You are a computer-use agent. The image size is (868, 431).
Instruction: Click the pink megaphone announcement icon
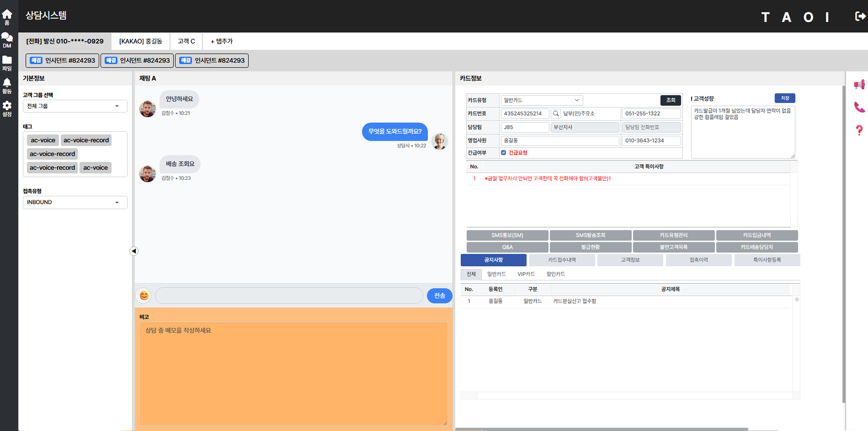859,84
